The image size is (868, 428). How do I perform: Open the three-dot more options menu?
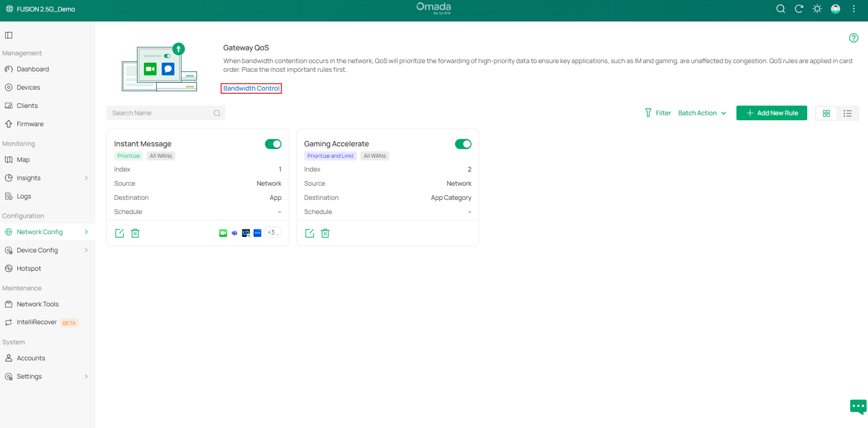(854, 9)
